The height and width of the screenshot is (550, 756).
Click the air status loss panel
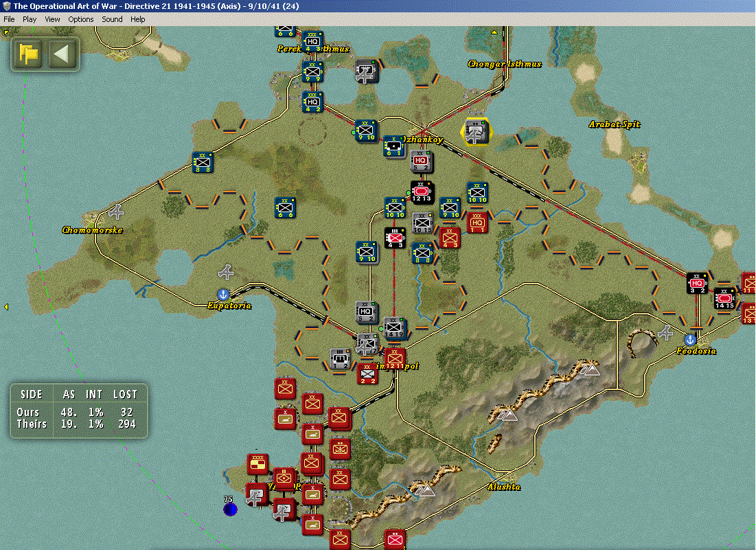78,411
